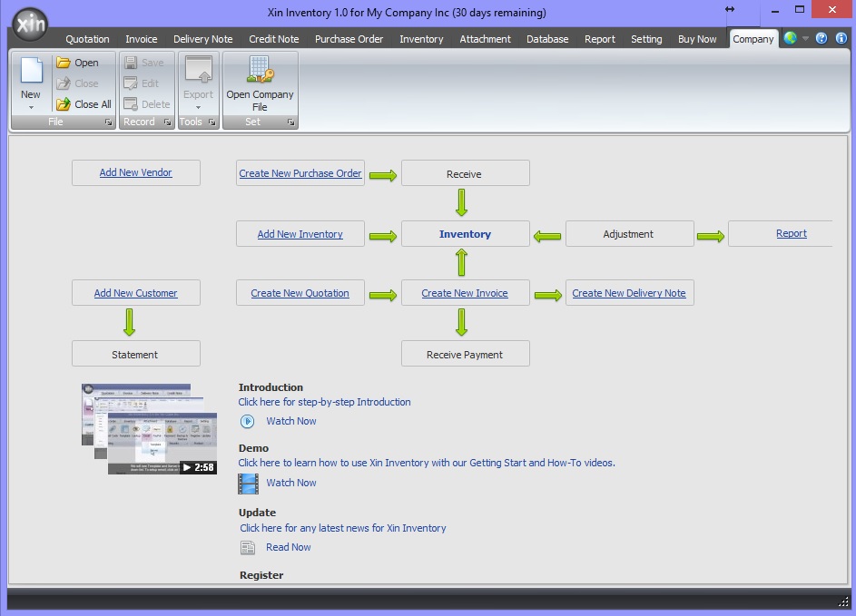
Task: Expand the New dropdown arrow
Action: coord(31,107)
